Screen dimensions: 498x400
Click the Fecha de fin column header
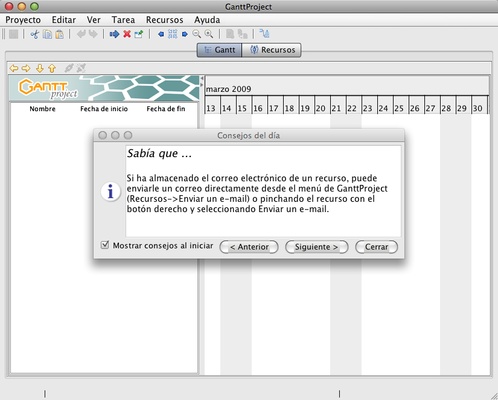pyautogui.click(x=166, y=109)
